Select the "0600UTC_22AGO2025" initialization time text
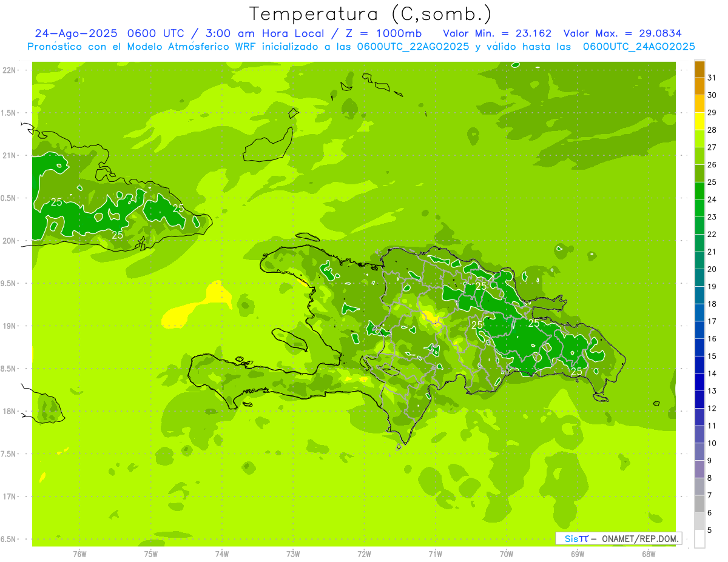728x562 pixels. tap(413, 47)
